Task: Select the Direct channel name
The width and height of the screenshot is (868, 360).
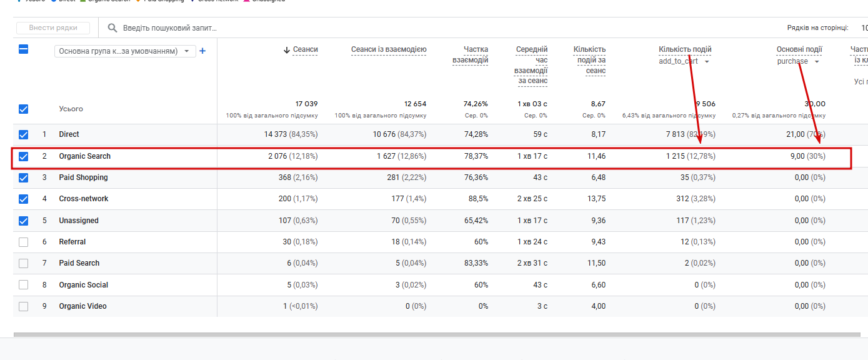Action: (69, 134)
